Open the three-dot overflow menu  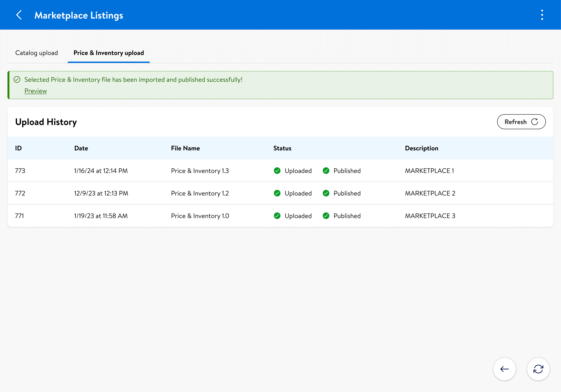[x=542, y=15]
